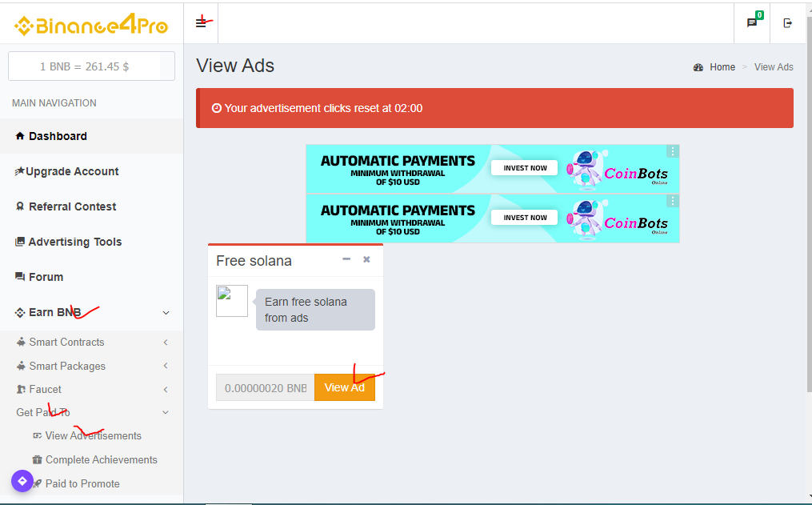812x505 pixels.
Task: Open the top CoinBots ad options icon
Action: [673, 151]
